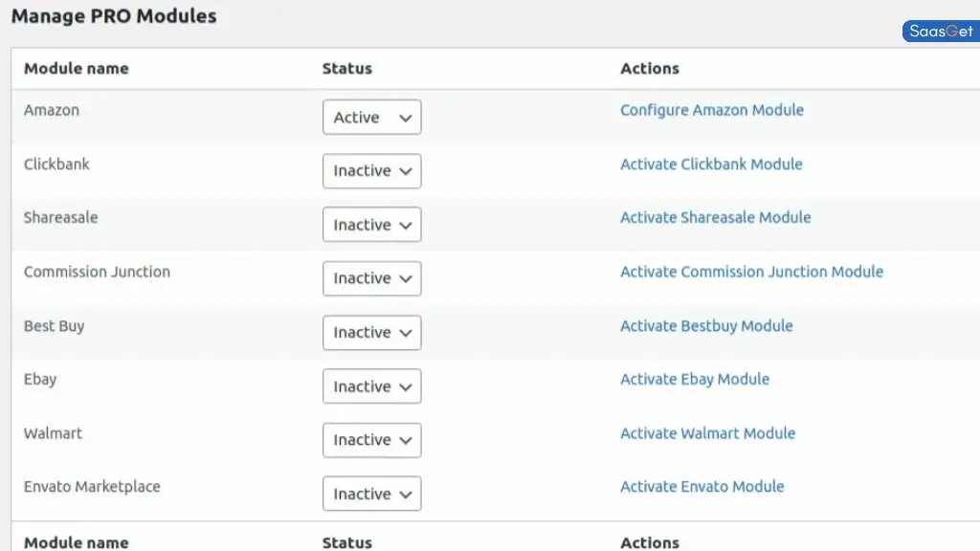Click Activate Bestbuy Module link

click(706, 325)
